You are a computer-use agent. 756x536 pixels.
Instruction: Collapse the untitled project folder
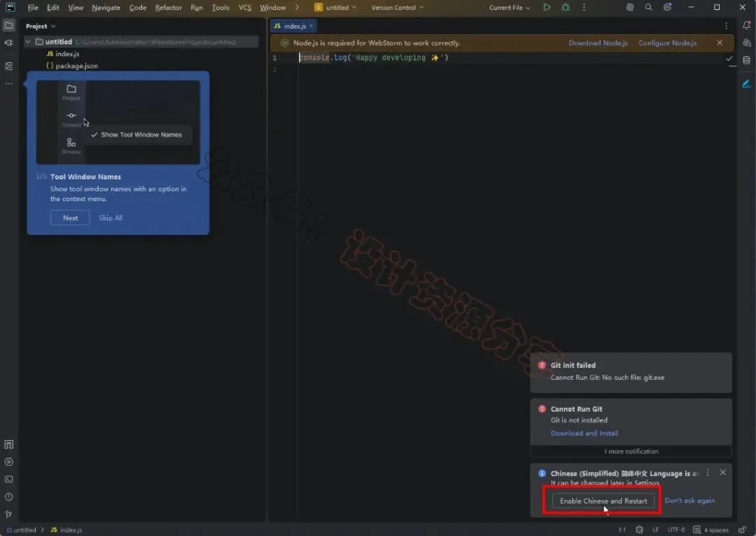click(x=28, y=42)
